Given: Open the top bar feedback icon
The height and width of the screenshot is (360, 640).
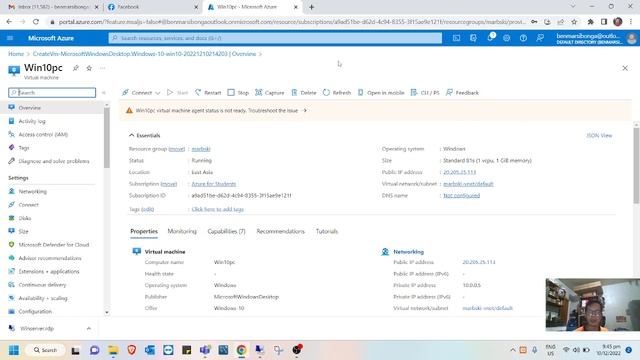Looking at the screenshot, I should [540, 38].
